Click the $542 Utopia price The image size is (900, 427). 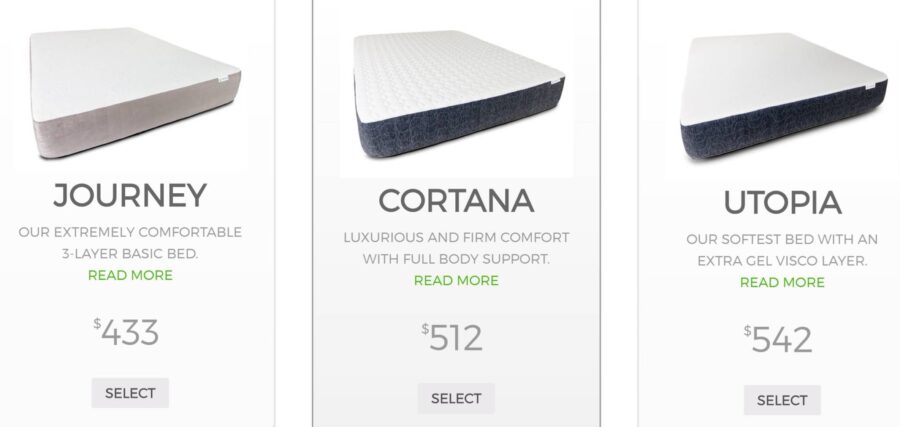click(778, 340)
